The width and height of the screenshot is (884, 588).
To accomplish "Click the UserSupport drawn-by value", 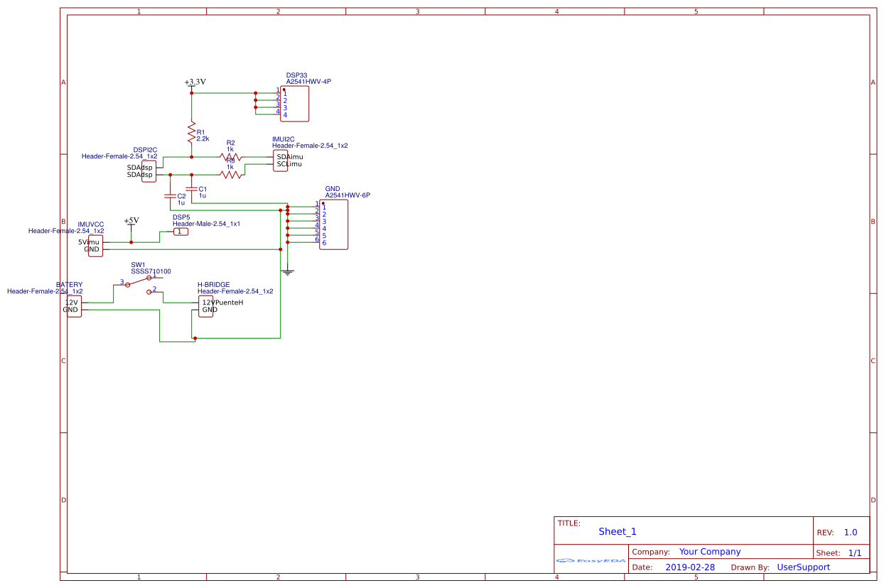I will click(804, 567).
